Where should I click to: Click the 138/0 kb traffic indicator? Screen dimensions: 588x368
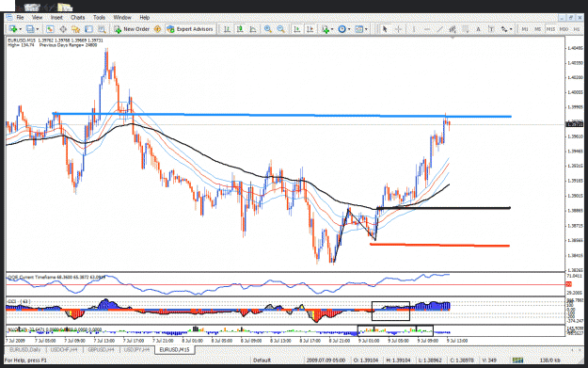(x=549, y=360)
